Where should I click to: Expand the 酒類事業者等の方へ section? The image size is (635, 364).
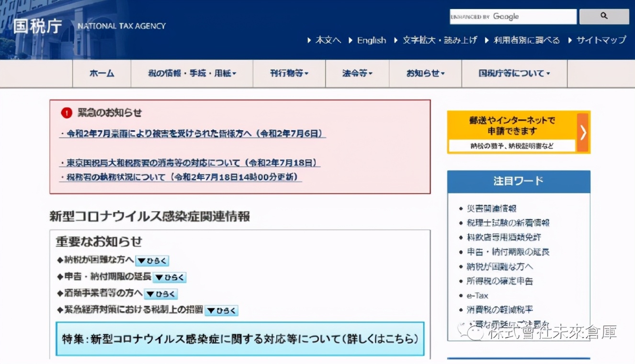pyautogui.click(x=161, y=294)
